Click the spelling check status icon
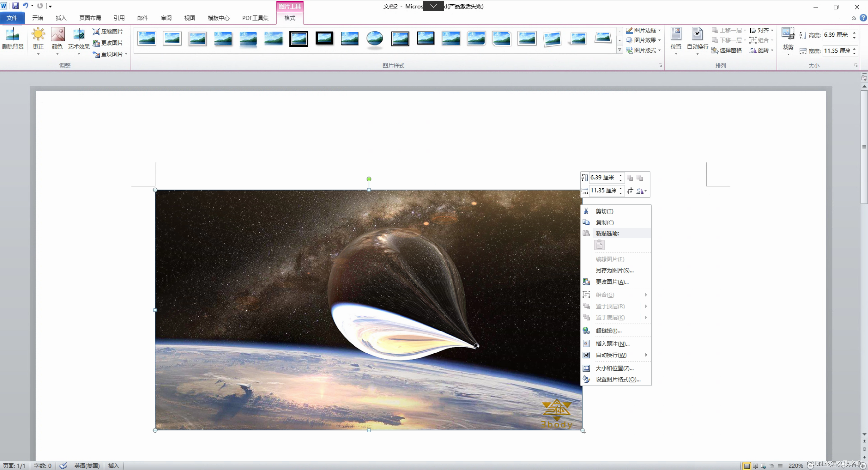Viewport: 868px width, 470px height. (63, 466)
